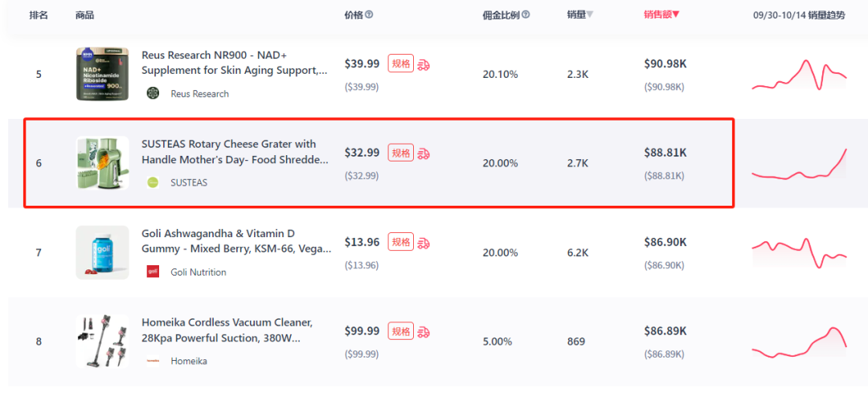Click the truck icon in SUSTEAS row
868x393 pixels.
point(424,154)
